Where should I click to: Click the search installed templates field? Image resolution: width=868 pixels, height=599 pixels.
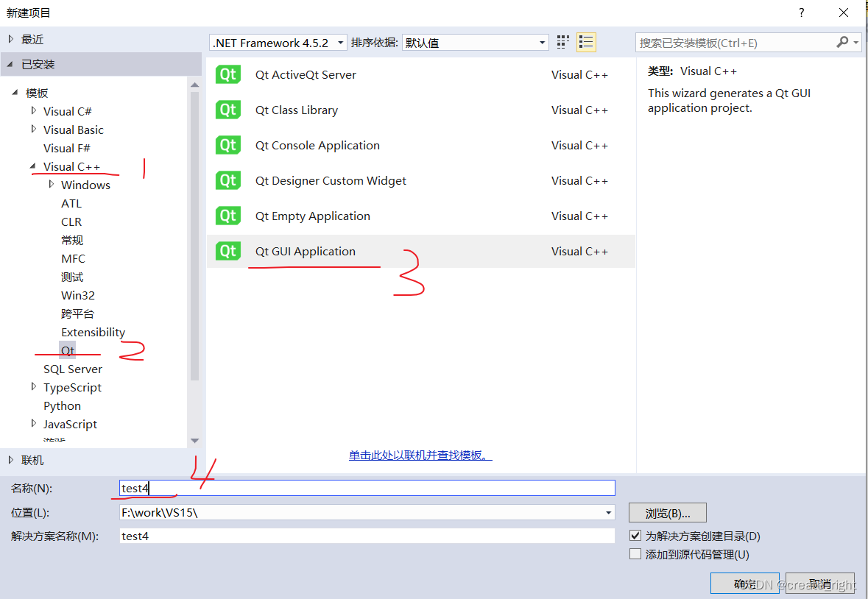coord(735,43)
